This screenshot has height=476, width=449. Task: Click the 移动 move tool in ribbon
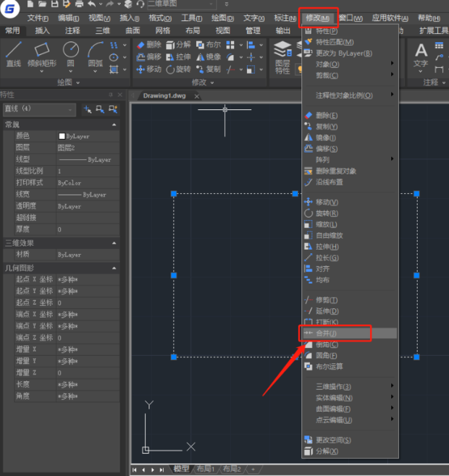[x=149, y=69]
